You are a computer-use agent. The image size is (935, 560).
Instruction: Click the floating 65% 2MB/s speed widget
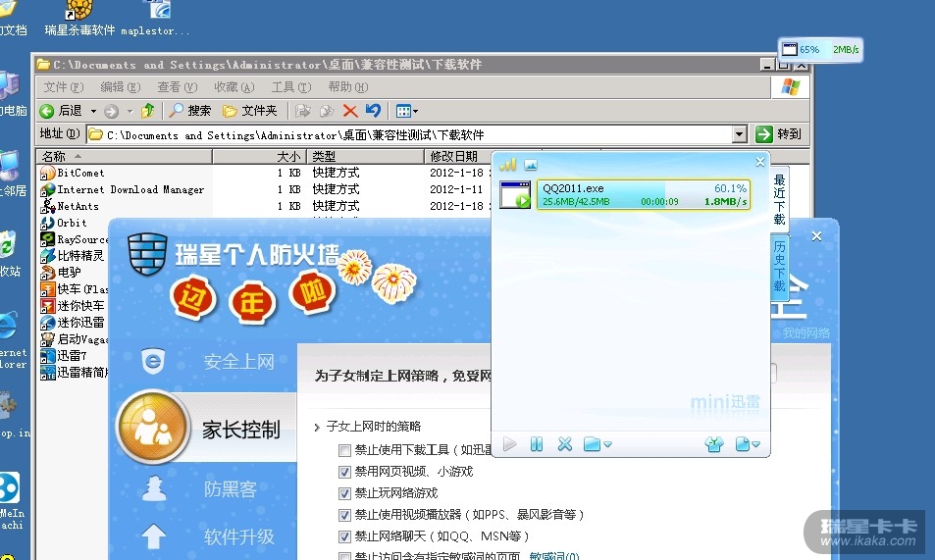tap(820, 49)
